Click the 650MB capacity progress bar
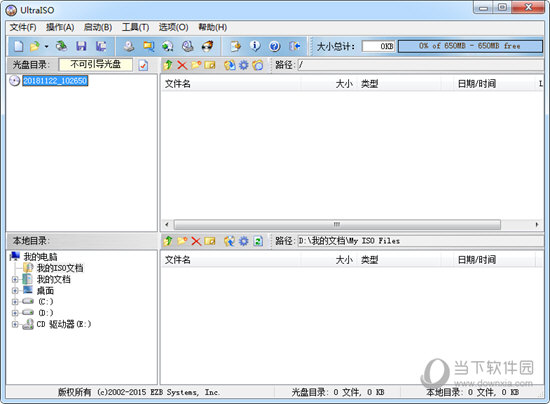Screen dimensions: 550x404 click(470, 46)
